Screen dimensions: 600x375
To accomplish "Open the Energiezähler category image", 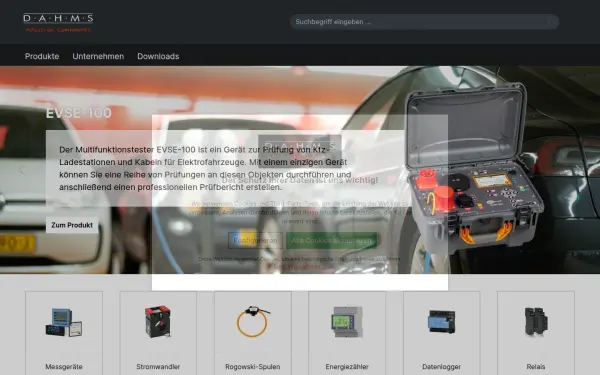I will [347, 322].
